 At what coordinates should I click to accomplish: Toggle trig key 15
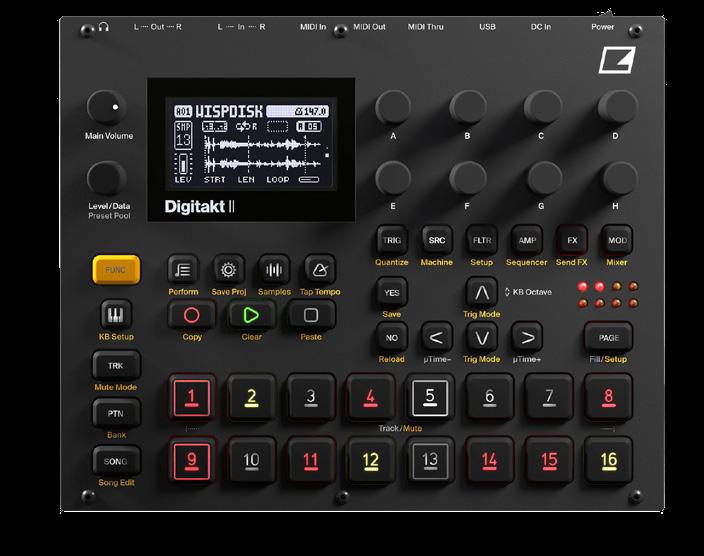point(549,461)
